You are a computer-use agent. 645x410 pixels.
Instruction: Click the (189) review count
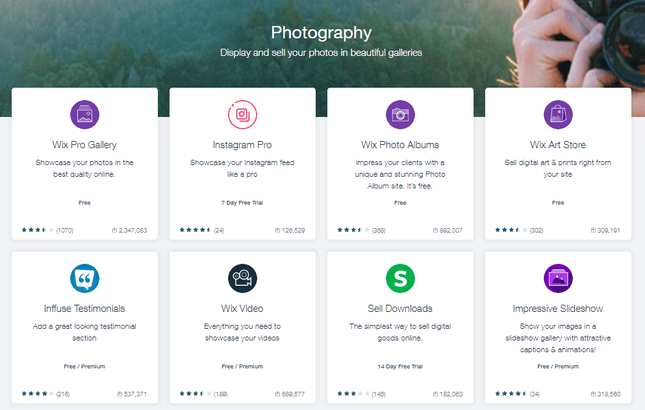click(x=221, y=394)
